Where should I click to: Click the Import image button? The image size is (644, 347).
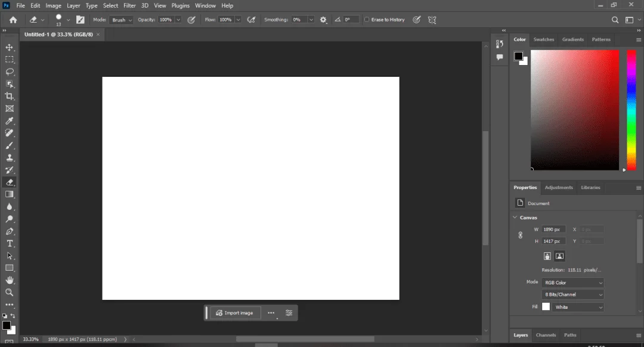click(235, 313)
